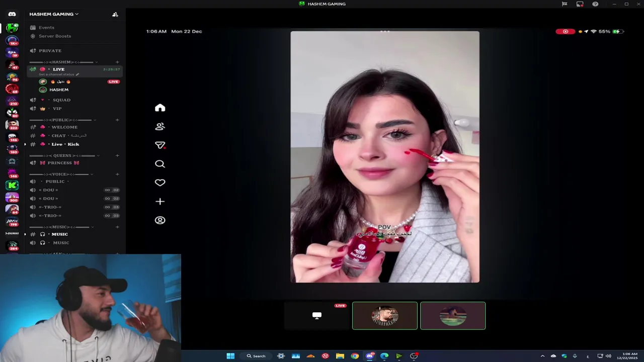Add a channel to HASHEM category
The width and height of the screenshot is (644, 362).
coord(117,62)
